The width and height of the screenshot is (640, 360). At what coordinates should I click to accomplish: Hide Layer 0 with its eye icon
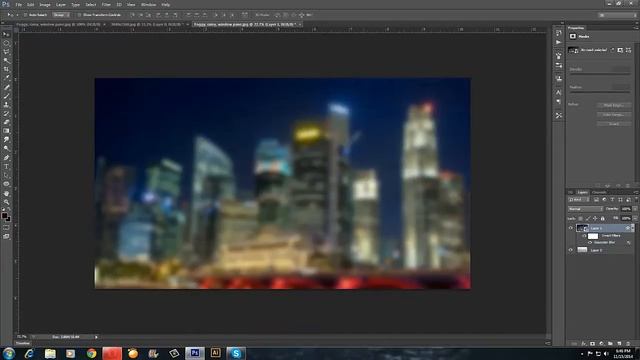click(571, 250)
